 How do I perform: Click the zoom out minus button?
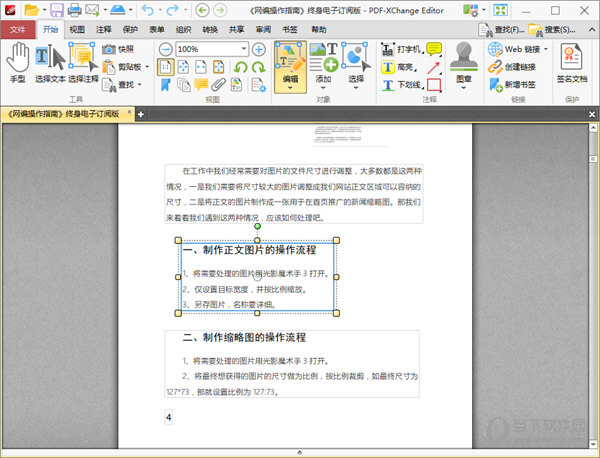[165, 48]
